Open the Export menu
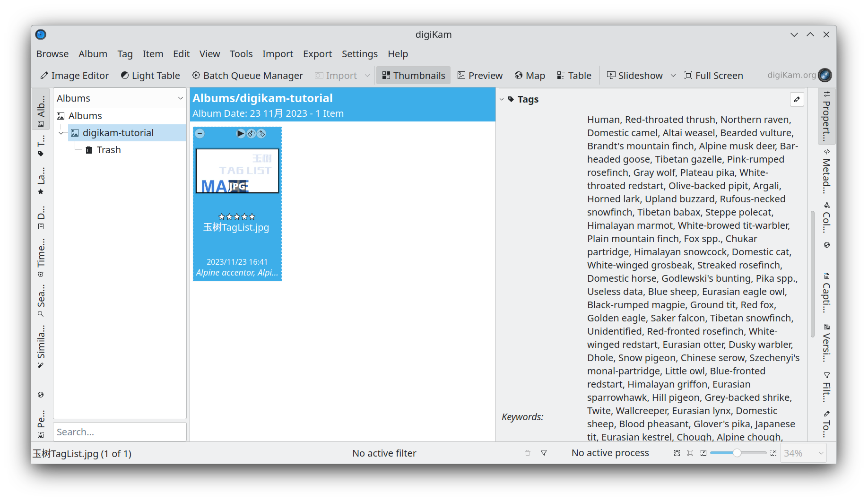 click(317, 54)
